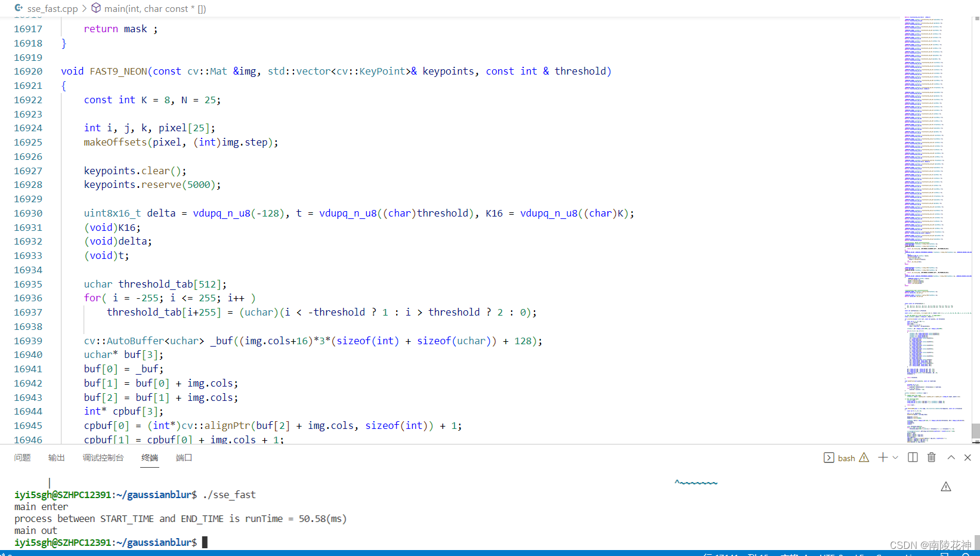
Task: Click line number 16930 in the gutter
Action: coord(28,213)
